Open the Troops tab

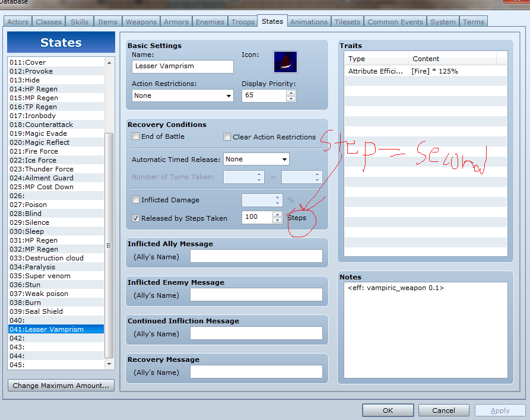[x=243, y=21]
